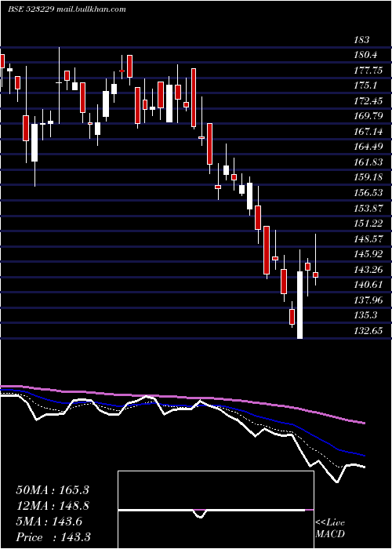Select the 143.26 price value
This screenshot has height=549, width=392.
(368, 269)
